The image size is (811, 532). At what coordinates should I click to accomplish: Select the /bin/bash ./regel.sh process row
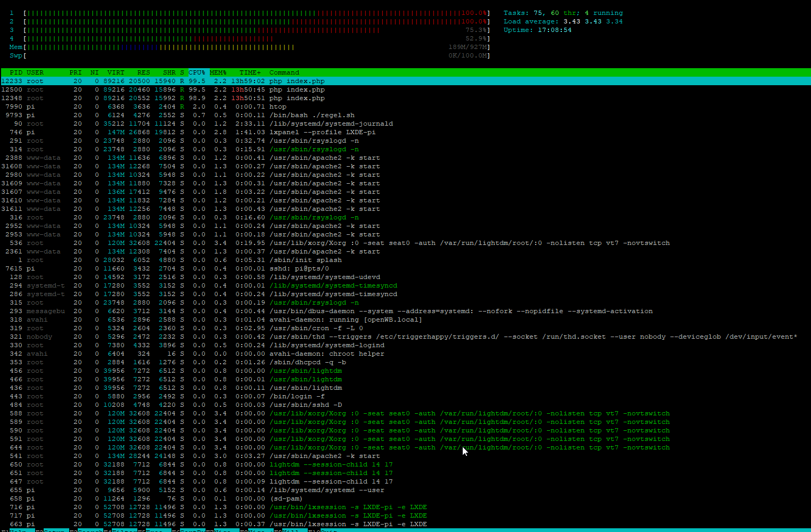tap(405, 115)
